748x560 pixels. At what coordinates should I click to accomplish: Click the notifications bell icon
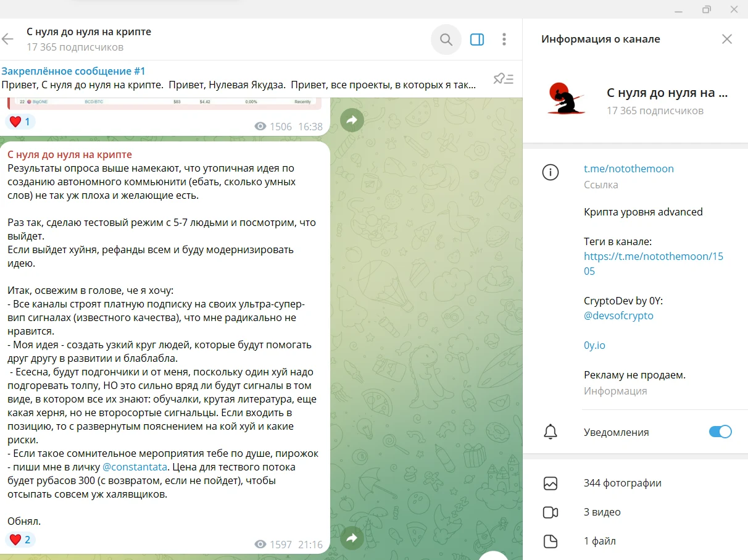tap(550, 432)
